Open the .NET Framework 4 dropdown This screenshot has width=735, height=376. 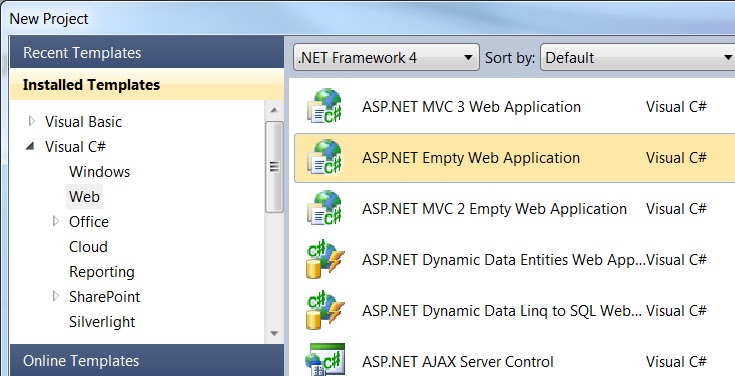(386, 57)
